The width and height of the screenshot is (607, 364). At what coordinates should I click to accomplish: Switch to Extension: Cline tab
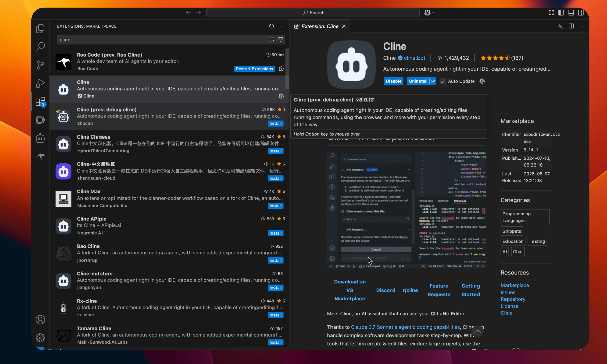click(320, 26)
